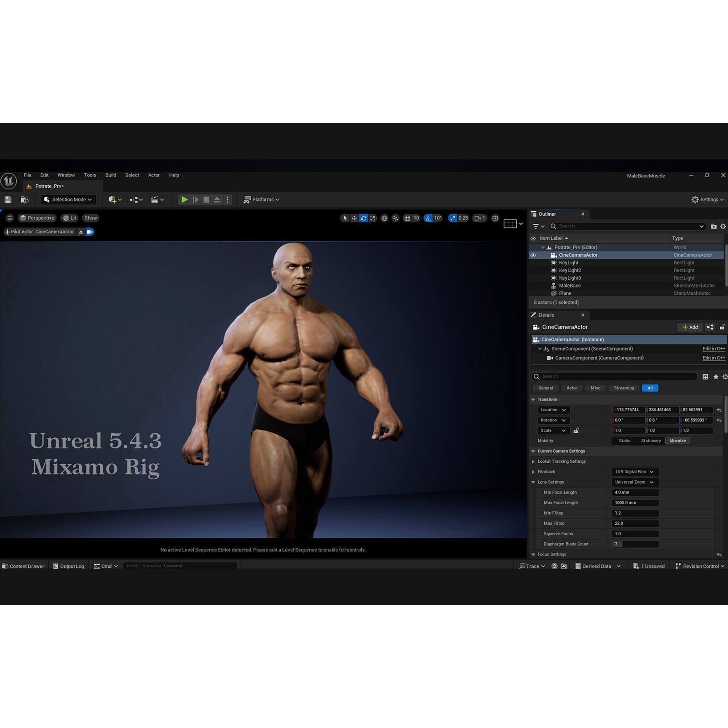The image size is (728, 728).
Task: Open the Actor menu
Action: [x=154, y=175]
